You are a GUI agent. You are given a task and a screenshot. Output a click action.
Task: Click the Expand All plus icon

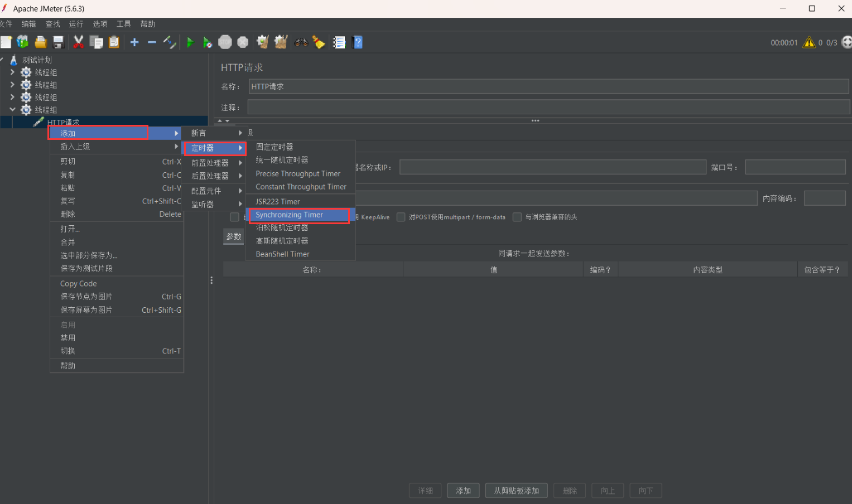[134, 42]
